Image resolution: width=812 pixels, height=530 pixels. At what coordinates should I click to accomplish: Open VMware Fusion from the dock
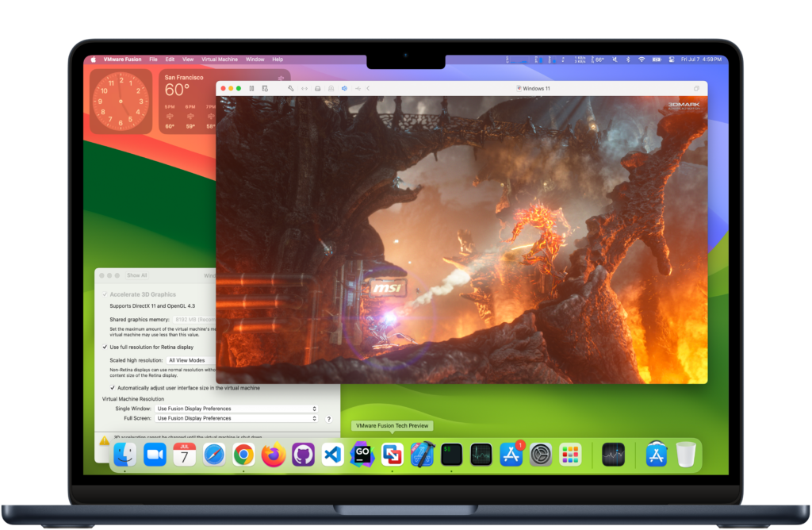[x=393, y=455]
